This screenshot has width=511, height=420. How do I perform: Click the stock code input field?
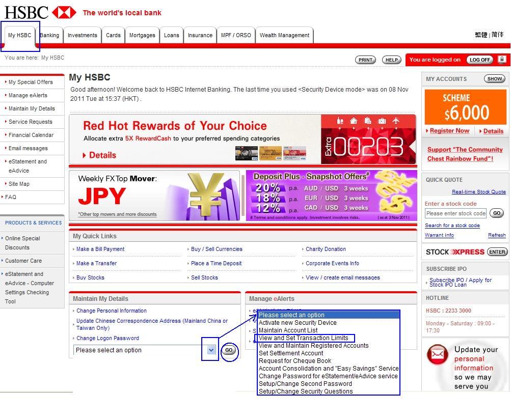(x=455, y=213)
